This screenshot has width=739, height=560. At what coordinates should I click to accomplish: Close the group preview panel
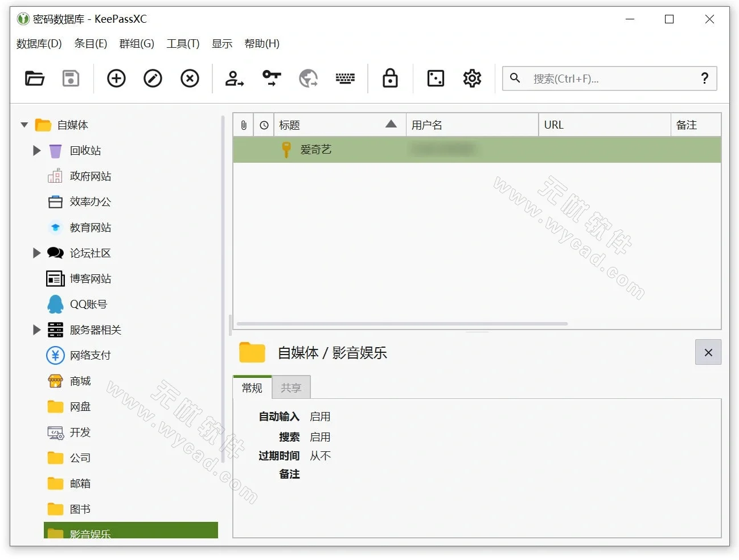click(708, 352)
